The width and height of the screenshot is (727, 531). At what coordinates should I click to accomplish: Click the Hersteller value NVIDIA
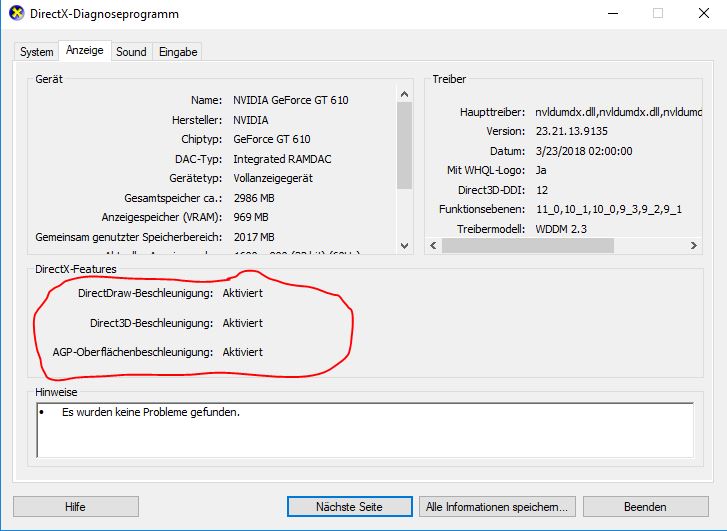250,120
